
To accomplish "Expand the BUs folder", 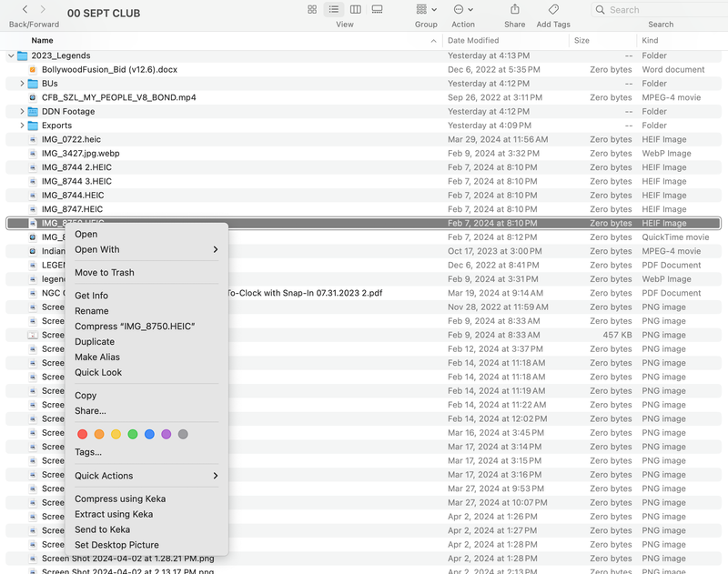I will [x=22, y=84].
